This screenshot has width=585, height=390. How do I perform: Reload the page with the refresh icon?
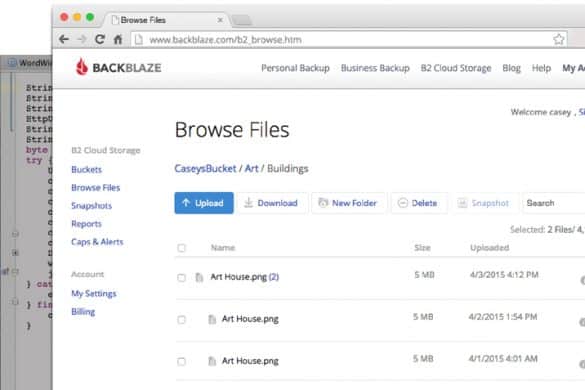click(x=100, y=39)
